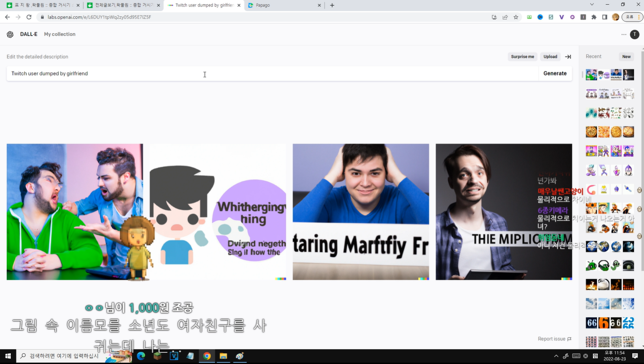Open the account avatar 'T' menu
Screen dimensions: 644x364
634,35
